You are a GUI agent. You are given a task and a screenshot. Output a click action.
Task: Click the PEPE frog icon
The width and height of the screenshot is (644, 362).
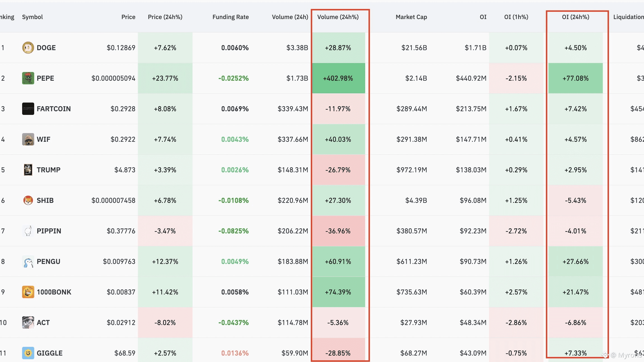pos(28,78)
